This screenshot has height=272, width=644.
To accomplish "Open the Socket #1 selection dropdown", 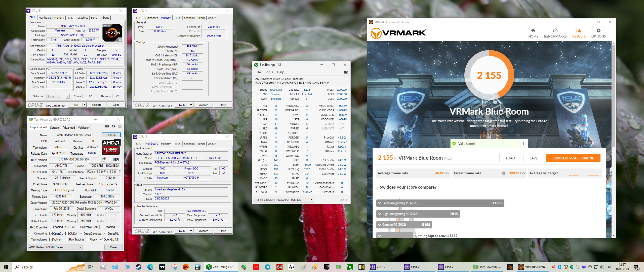I will coord(58,96).
